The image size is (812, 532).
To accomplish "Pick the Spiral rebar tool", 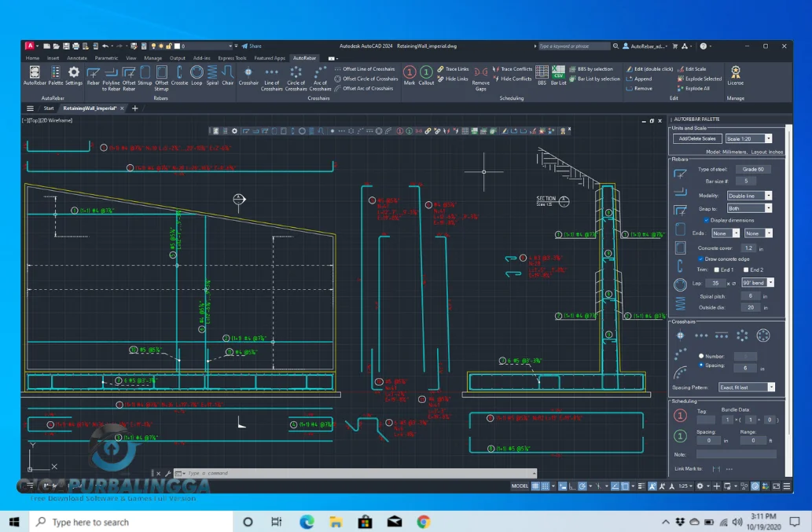I will click(x=212, y=75).
